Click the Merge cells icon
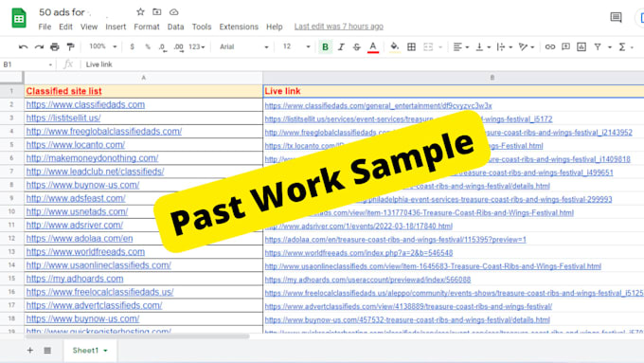The width and height of the screenshot is (644, 363). (428, 46)
